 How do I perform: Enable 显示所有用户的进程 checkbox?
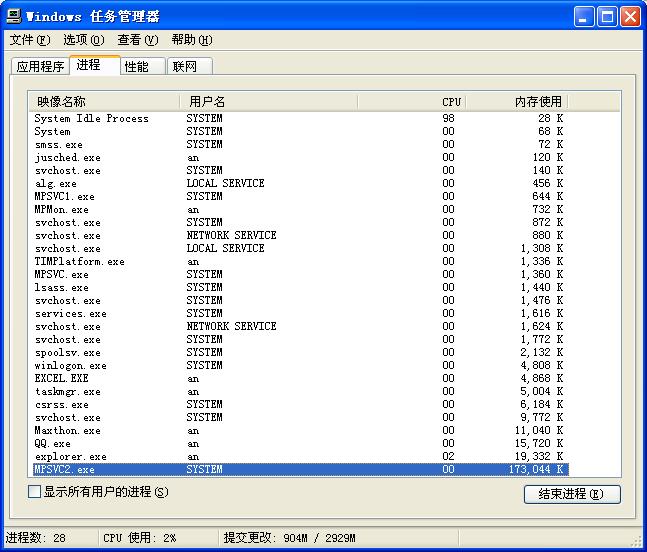(35, 492)
